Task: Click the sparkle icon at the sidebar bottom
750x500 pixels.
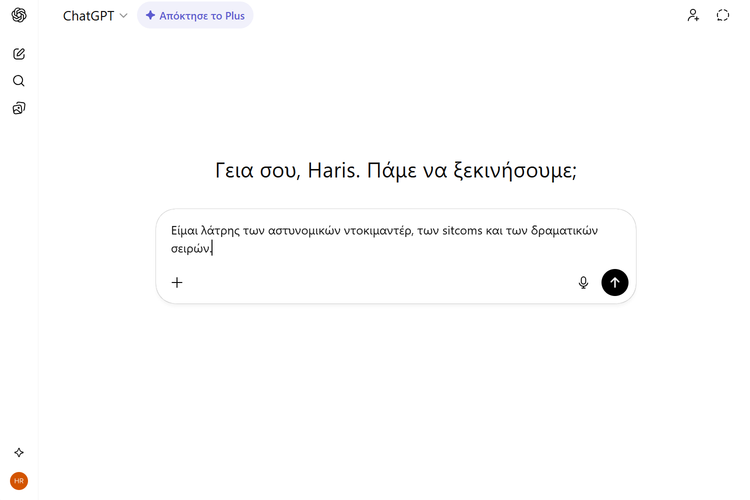Action: [x=19, y=453]
